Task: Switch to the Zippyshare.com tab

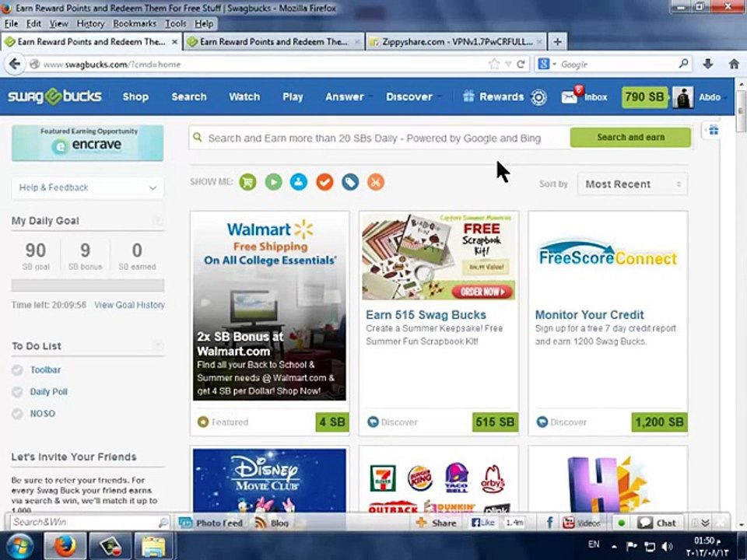Action: click(457, 42)
